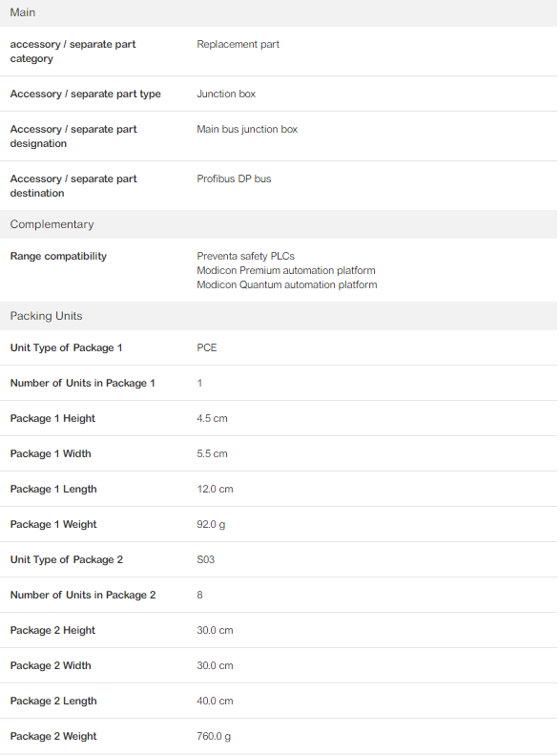Click the PCE unit type value
This screenshot has width=560, height=755.
point(207,347)
